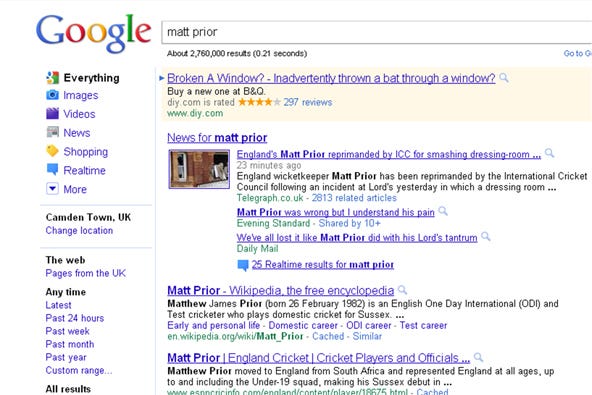Open 25 Realtime results for matt prior
Screen dimensions: 592x395
click(323, 264)
